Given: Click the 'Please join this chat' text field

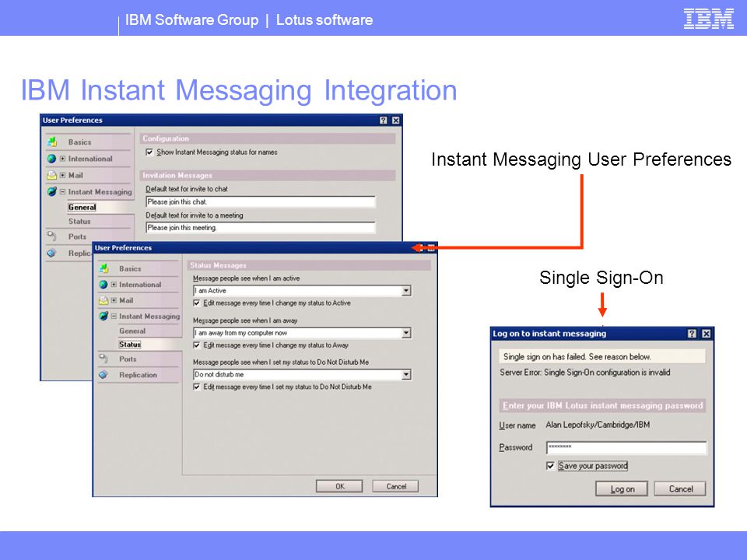Looking at the screenshot, I should click(260, 202).
